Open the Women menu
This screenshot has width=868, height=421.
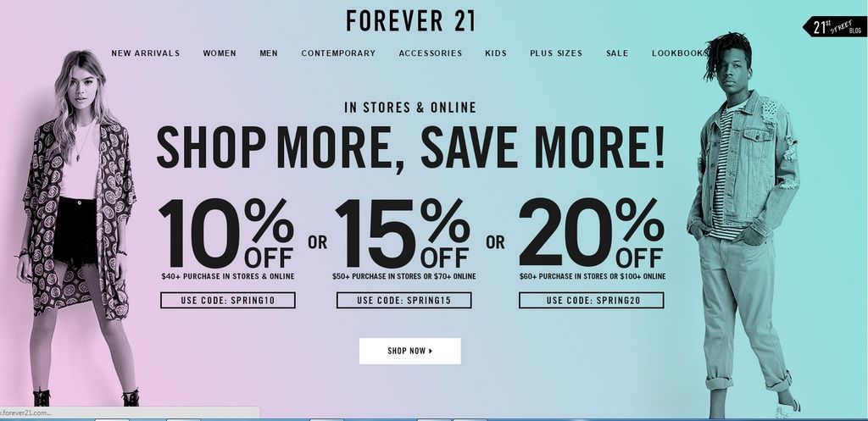(220, 53)
